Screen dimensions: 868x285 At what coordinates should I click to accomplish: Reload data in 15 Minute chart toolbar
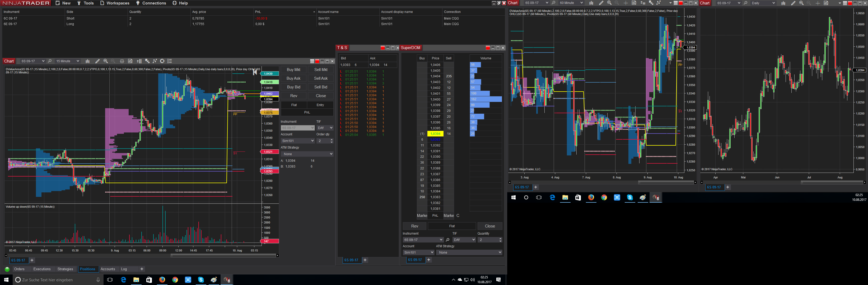click(x=162, y=61)
